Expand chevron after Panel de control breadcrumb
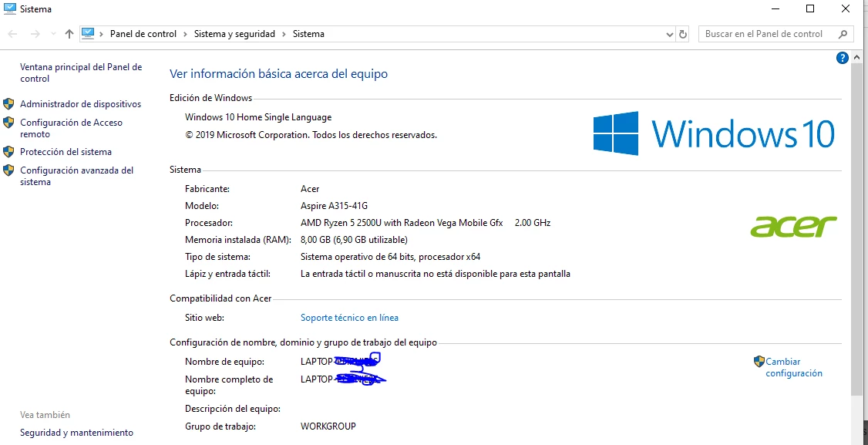This screenshot has width=868, height=445. 186,34
